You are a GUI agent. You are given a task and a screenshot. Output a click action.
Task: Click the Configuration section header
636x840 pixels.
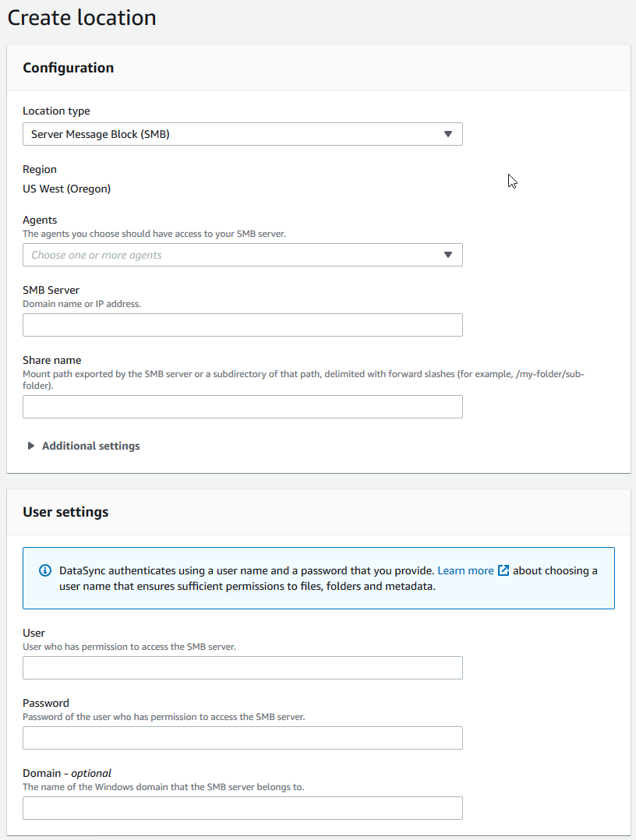click(x=68, y=68)
